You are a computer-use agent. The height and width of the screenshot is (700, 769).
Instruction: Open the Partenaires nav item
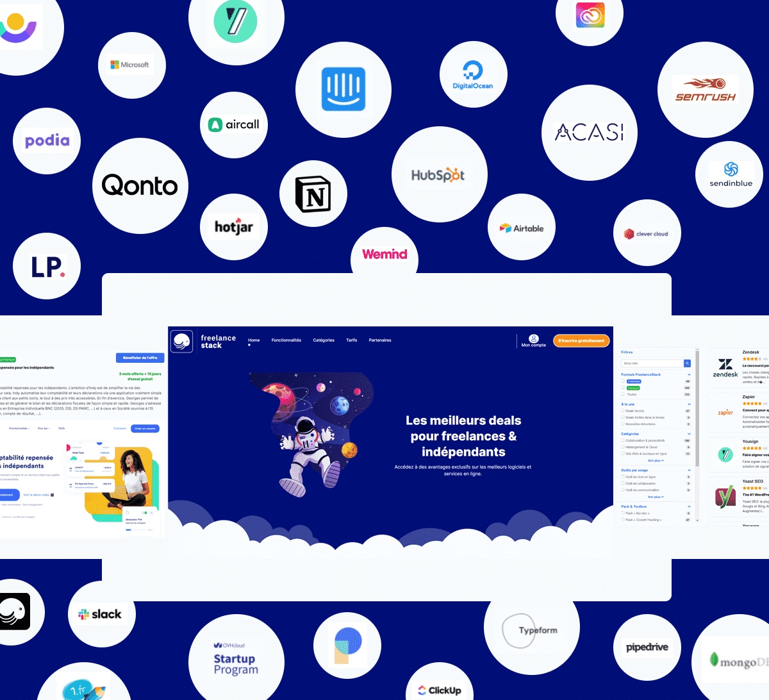[x=380, y=340]
